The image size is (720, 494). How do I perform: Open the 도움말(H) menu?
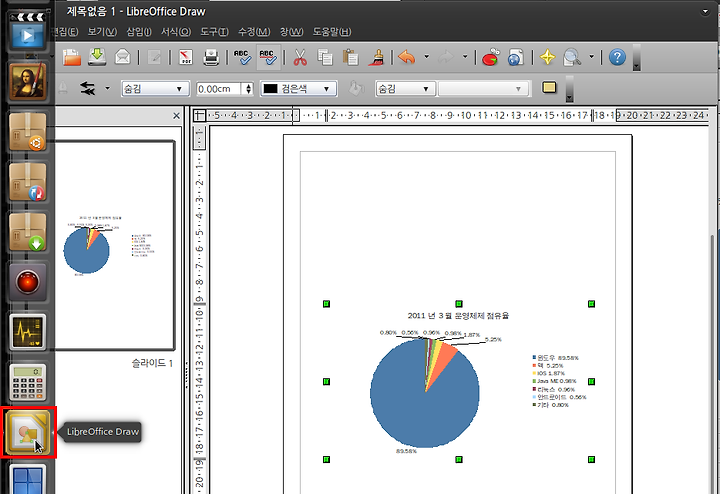tap(332, 32)
